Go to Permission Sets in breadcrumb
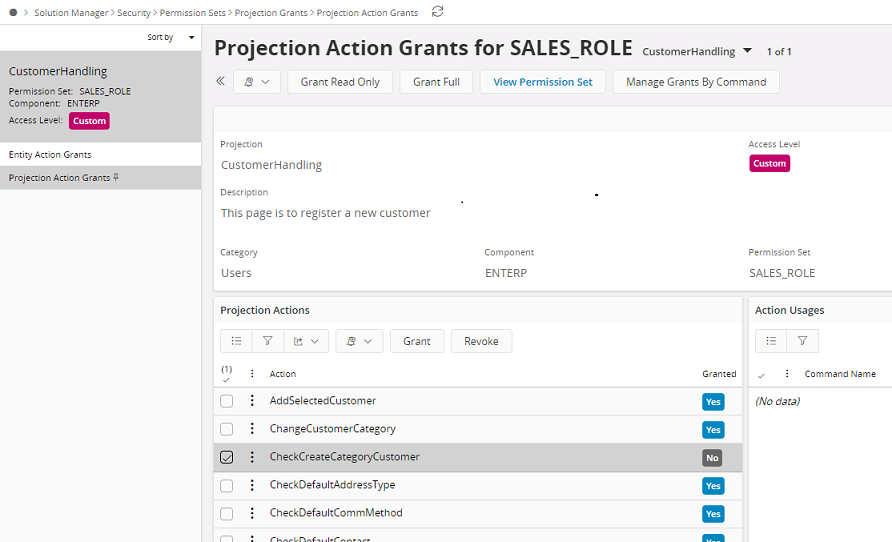 [193, 13]
